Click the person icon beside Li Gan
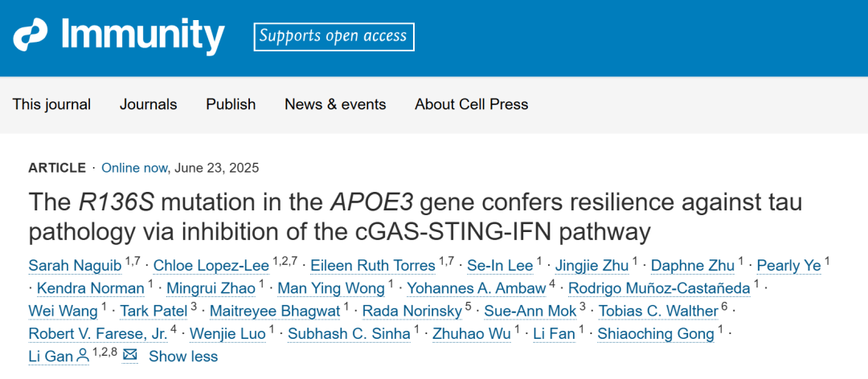Image resolution: width=868 pixels, height=379 pixels. pyautogui.click(x=83, y=356)
